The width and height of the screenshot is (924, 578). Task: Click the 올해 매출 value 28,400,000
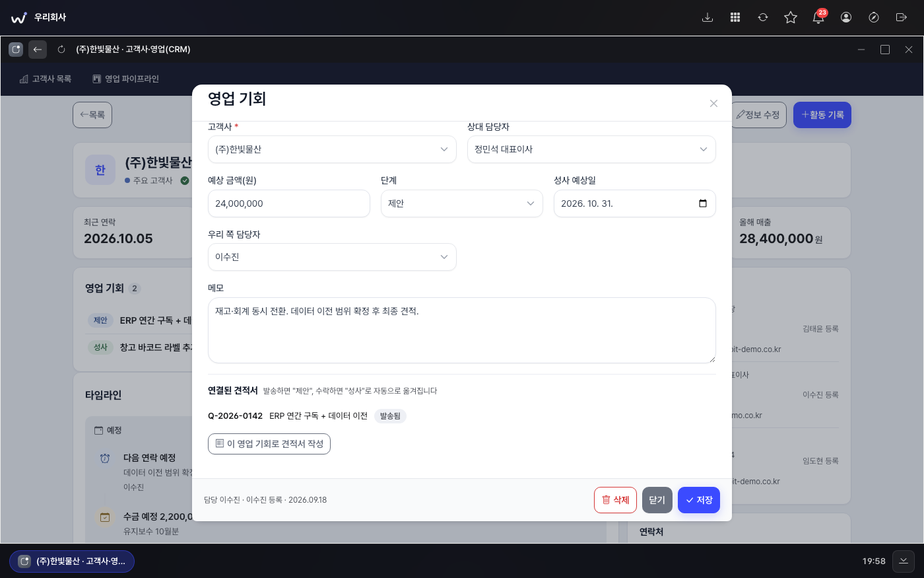click(776, 239)
